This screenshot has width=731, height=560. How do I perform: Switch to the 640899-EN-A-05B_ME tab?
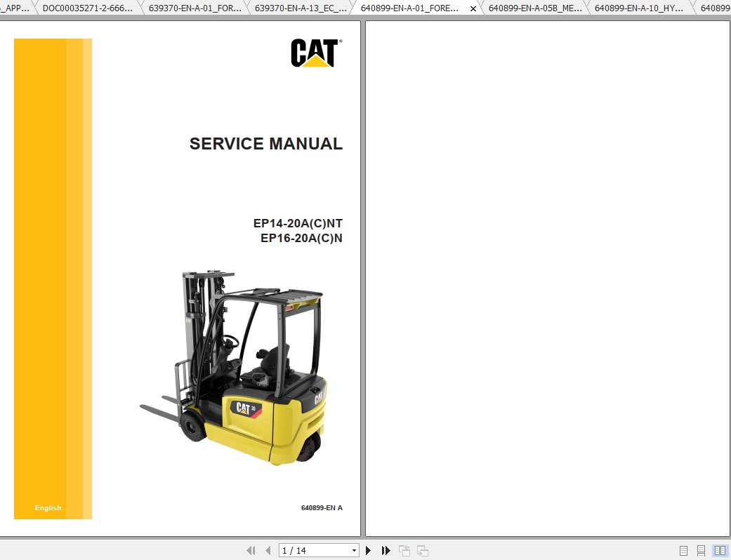click(534, 8)
